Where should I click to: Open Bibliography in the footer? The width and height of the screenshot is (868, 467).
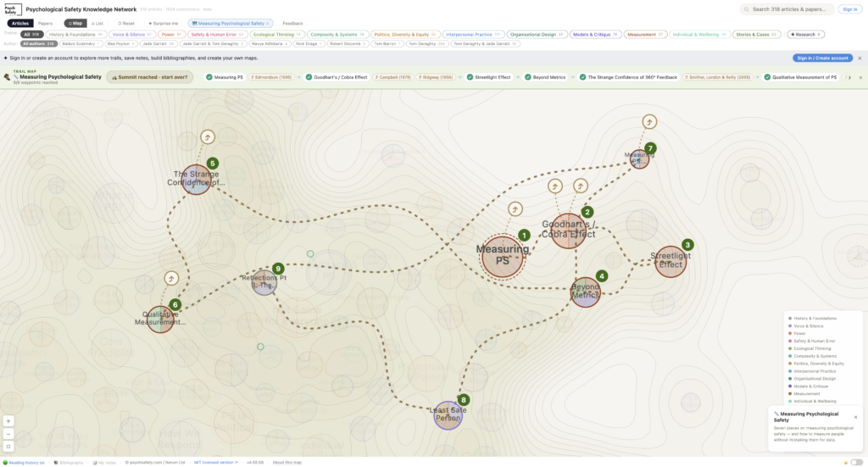pyautogui.click(x=69, y=462)
